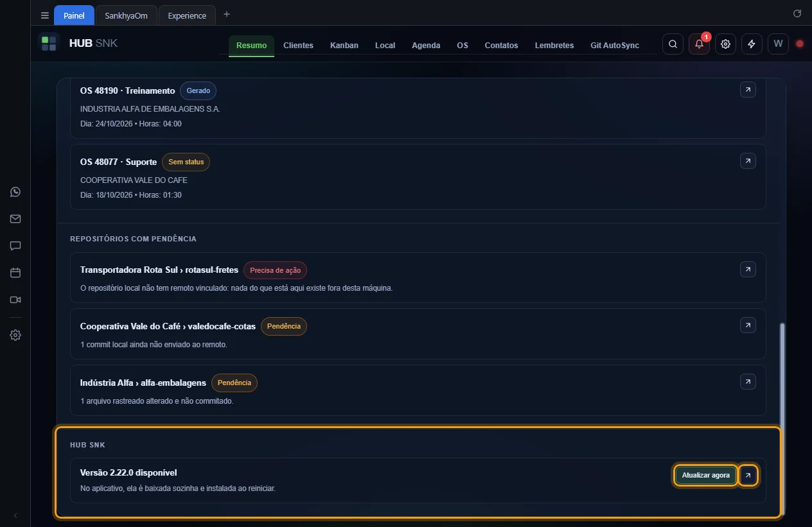The height and width of the screenshot is (527, 812).
Task: Click the Gerado status badge
Action: pyautogui.click(x=199, y=91)
